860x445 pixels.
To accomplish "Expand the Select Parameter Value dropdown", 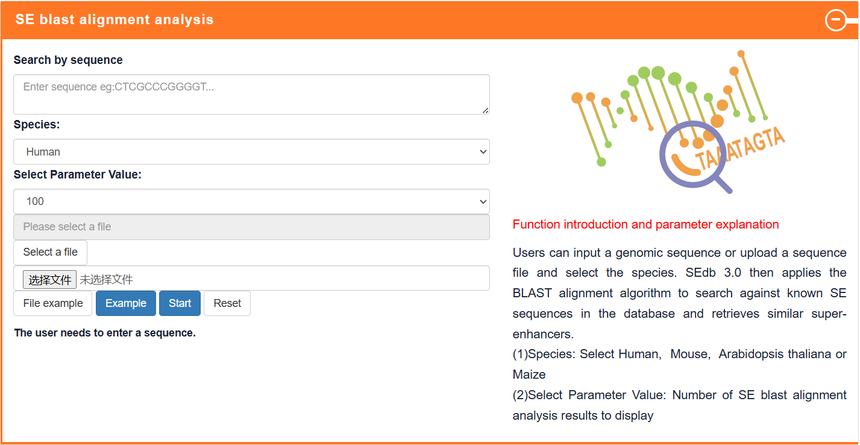I will pos(251,201).
